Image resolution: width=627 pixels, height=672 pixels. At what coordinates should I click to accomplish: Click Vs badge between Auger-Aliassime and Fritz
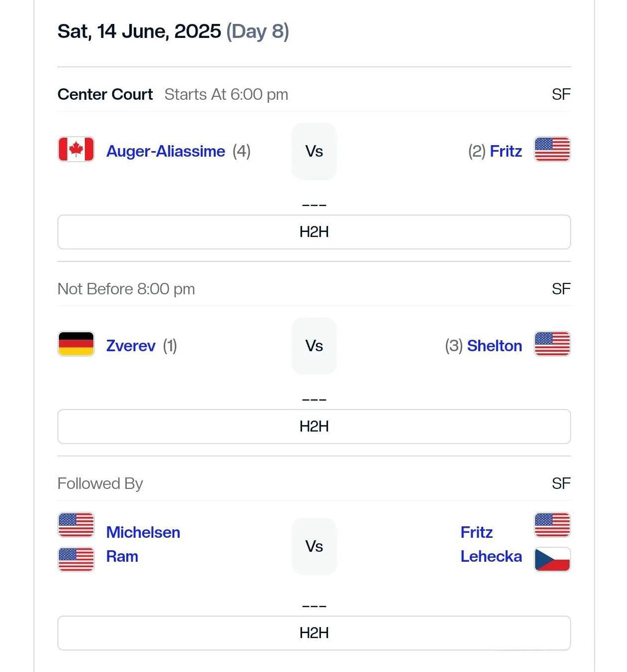(314, 151)
